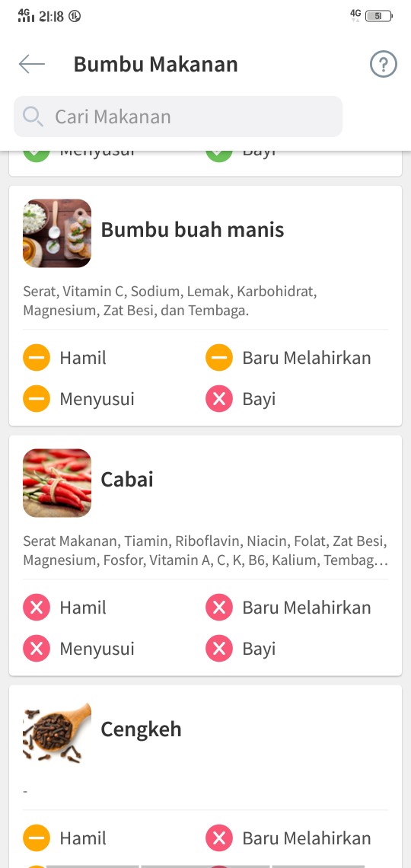
Task: Tap yellow Menyusui icon under Bumbu buah manis
Action: pos(37,398)
